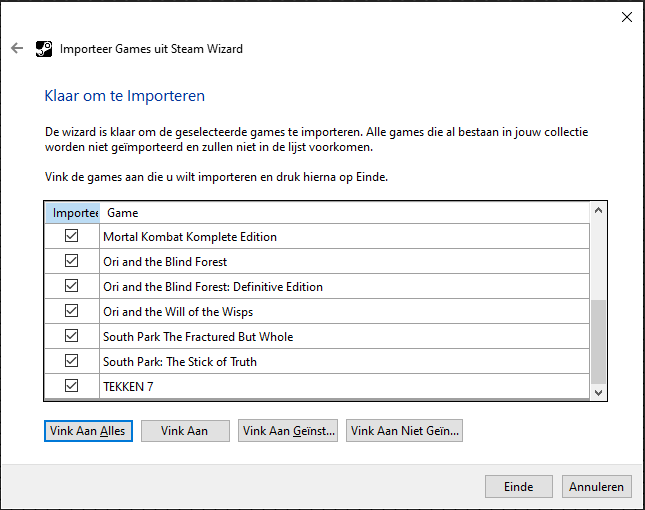Click Vink Aan Niet Geïn... button

pyautogui.click(x=404, y=431)
